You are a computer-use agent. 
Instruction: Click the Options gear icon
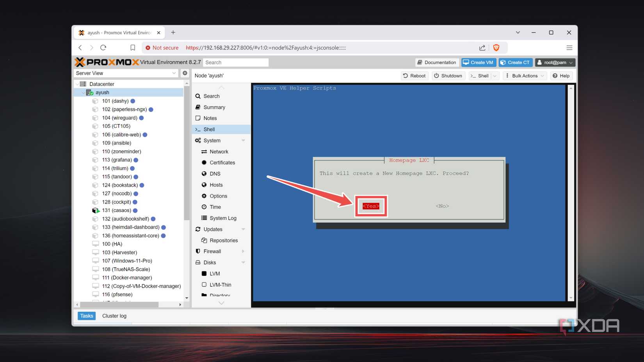point(204,196)
